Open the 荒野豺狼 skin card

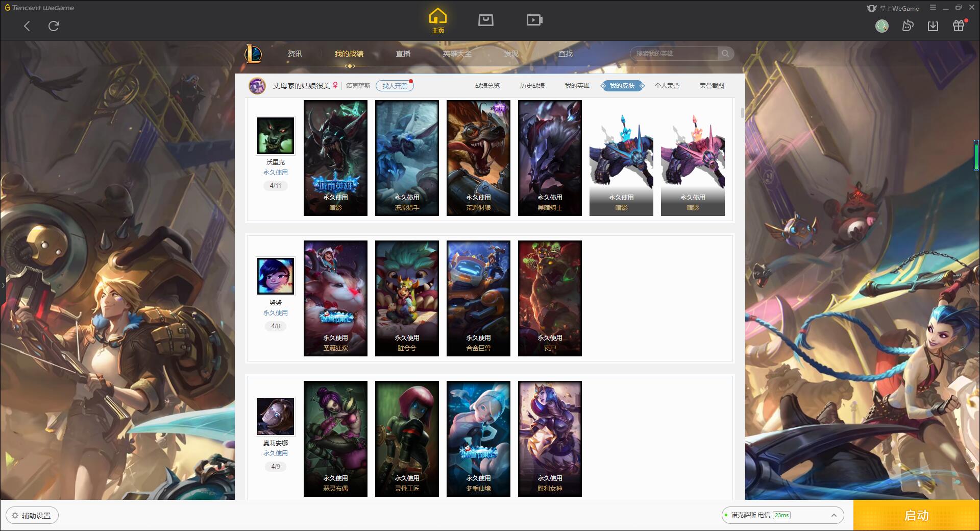click(478, 158)
